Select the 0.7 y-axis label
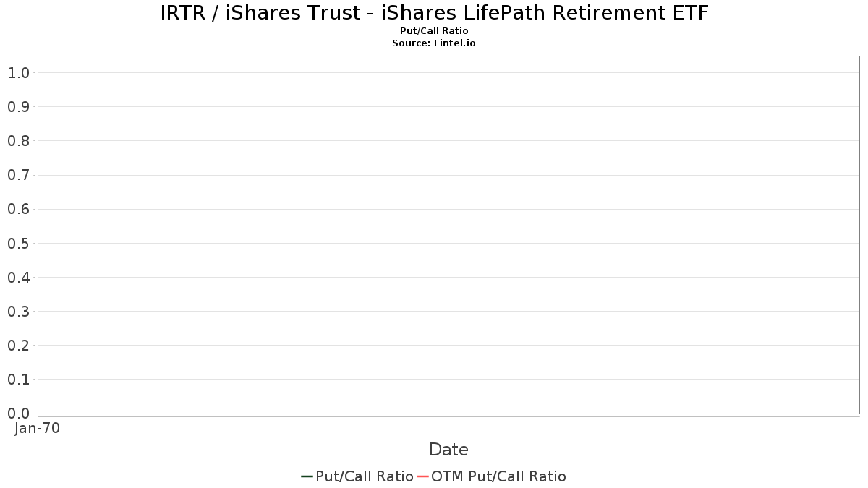Image resolution: width=868 pixels, height=488 pixels. [x=18, y=175]
